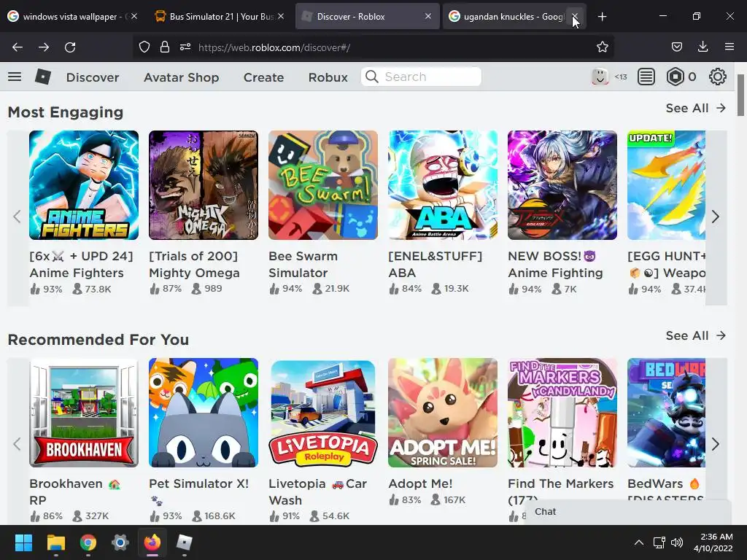Reload the page with refresh icon
Image resolution: width=747 pixels, height=560 pixels.
tap(70, 47)
